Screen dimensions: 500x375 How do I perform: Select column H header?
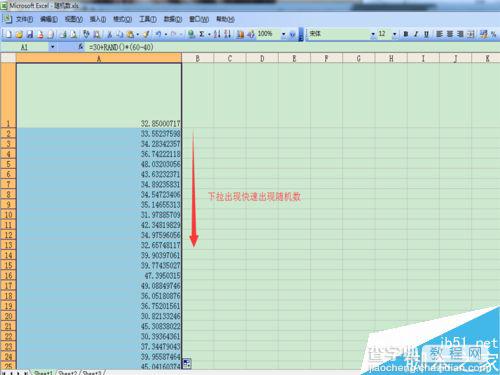(x=391, y=58)
